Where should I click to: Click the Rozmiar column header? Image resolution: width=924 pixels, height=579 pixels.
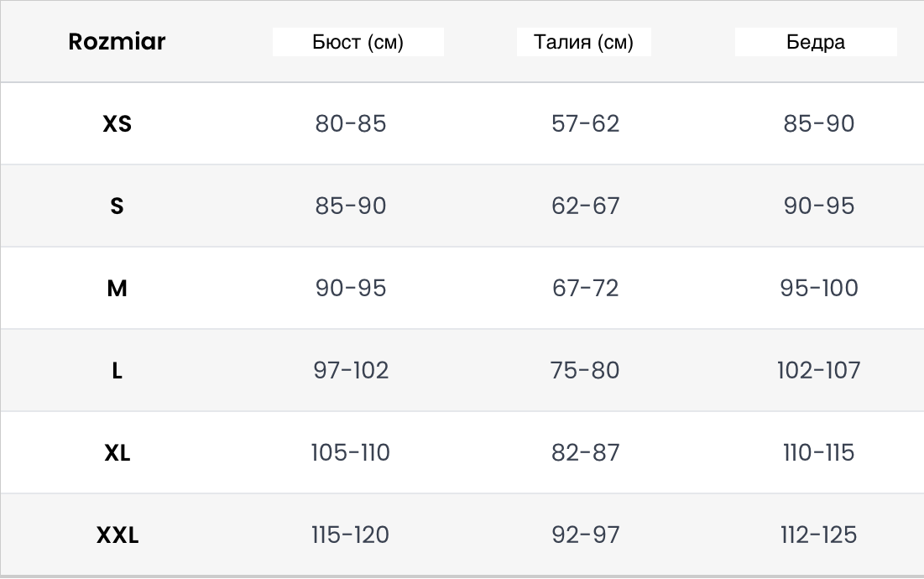click(x=117, y=41)
